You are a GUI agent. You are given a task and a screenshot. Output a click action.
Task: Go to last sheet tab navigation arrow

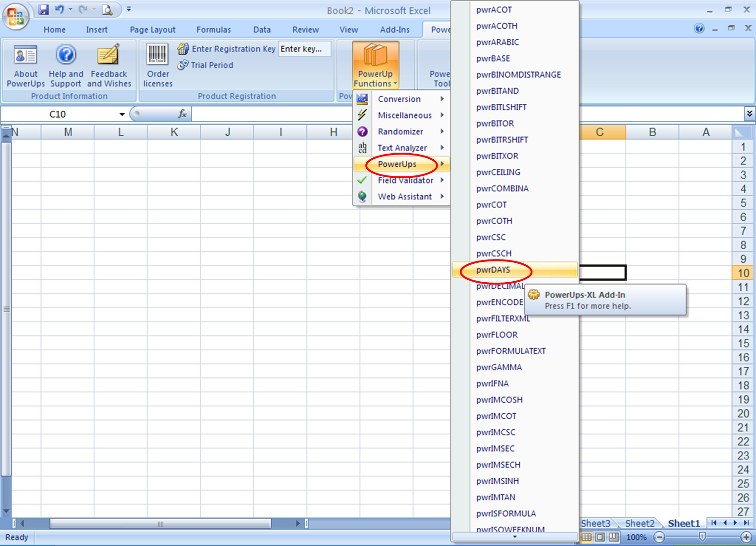coord(747,523)
